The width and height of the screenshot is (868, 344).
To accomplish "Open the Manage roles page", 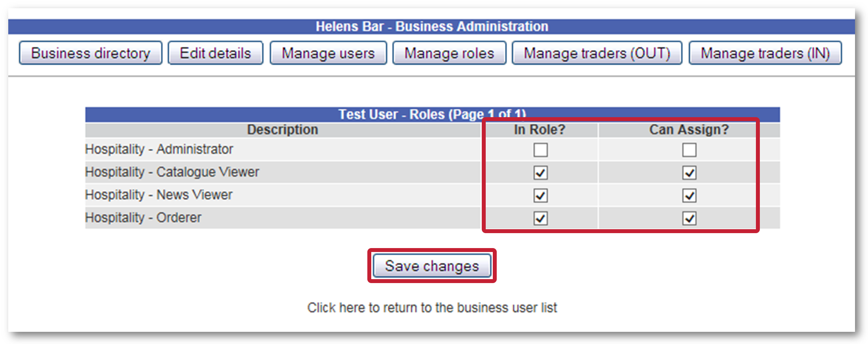I will click(x=449, y=53).
